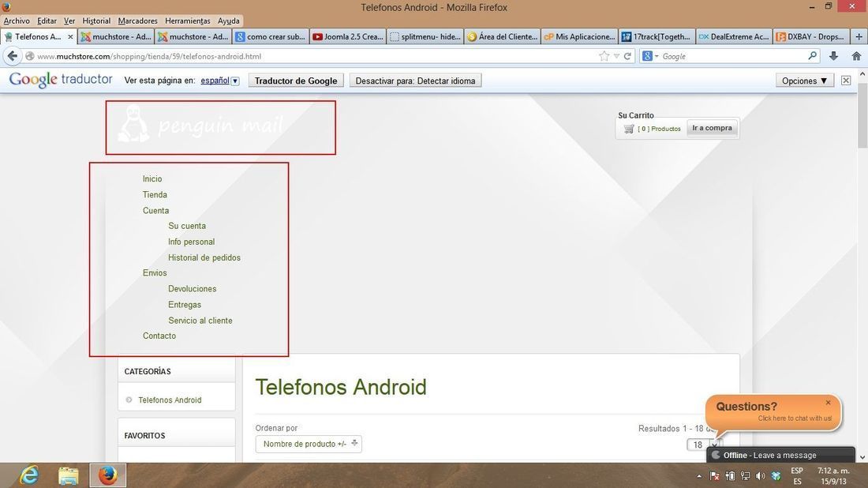Click the battery power tray icon
The width and height of the screenshot is (868, 488).
(730, 476)
